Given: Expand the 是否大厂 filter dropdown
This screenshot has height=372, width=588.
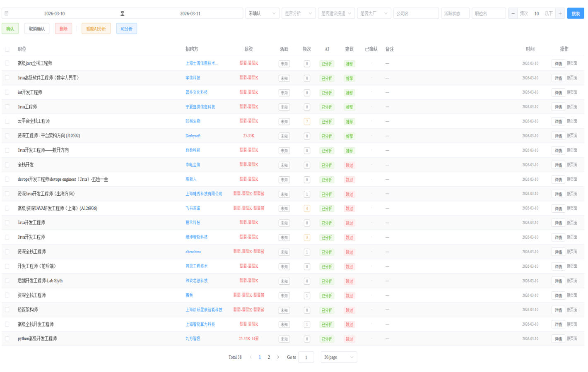Looking at the screenshot, I should tap(374, 14).
